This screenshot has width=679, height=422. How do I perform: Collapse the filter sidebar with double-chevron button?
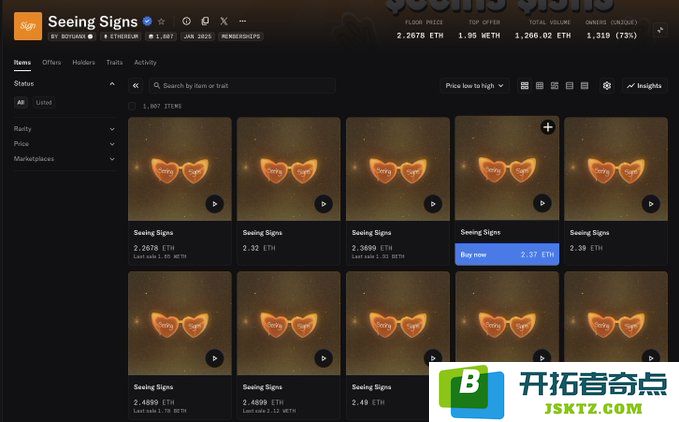[136, 86]
